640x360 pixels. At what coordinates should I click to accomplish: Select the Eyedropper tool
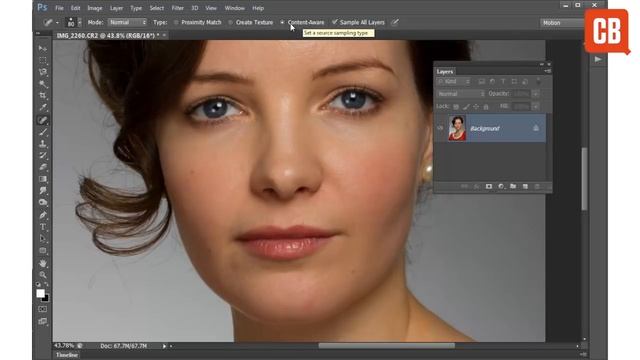(x=42, y=108)
